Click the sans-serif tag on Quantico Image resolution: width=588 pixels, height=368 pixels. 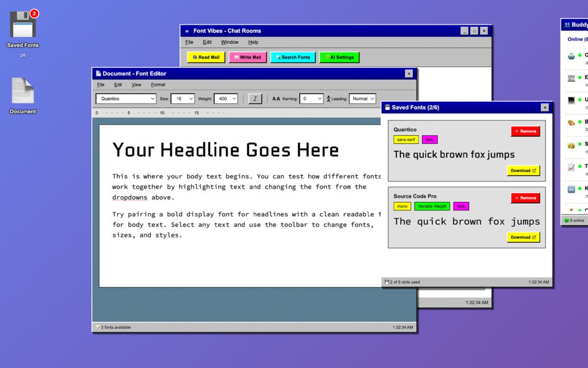click(406, 140)
